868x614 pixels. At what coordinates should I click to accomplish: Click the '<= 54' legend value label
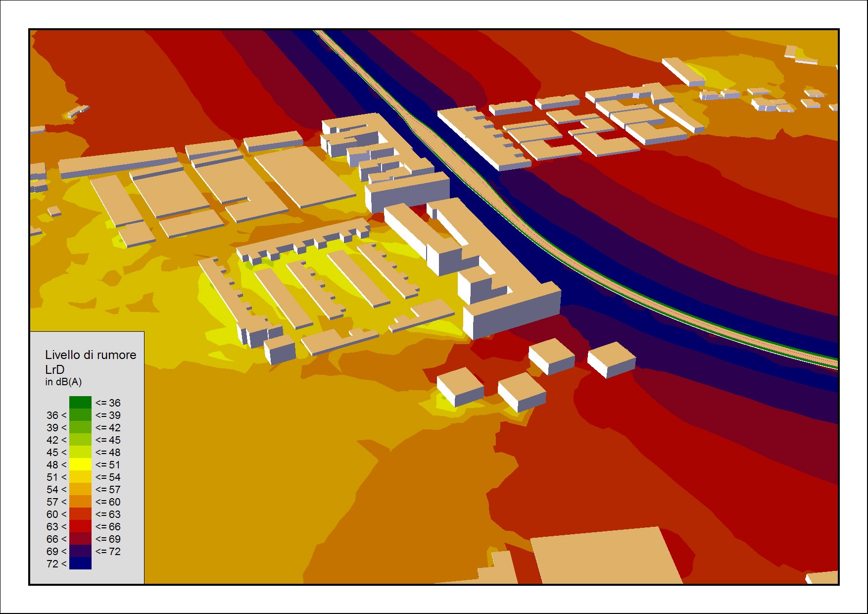click(x=108, y=477)
